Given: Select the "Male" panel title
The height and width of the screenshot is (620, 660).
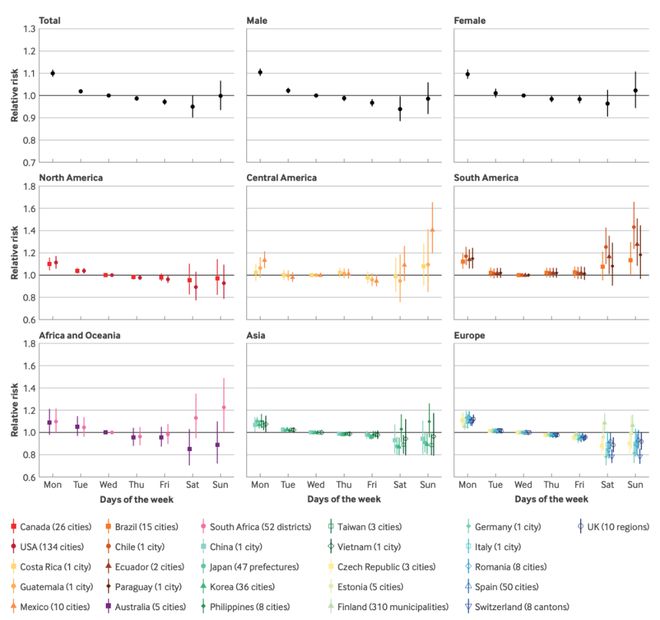Looking at the screenshot, I should (257, 20).
